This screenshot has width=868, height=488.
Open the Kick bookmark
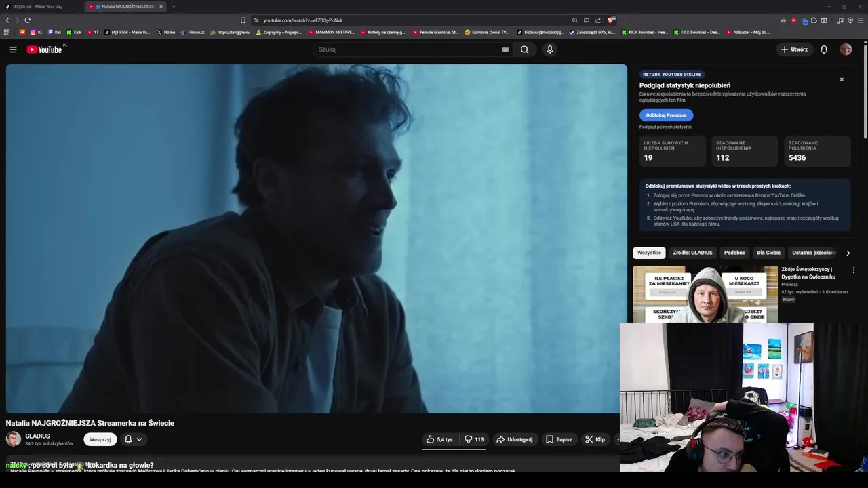[74, 32]
